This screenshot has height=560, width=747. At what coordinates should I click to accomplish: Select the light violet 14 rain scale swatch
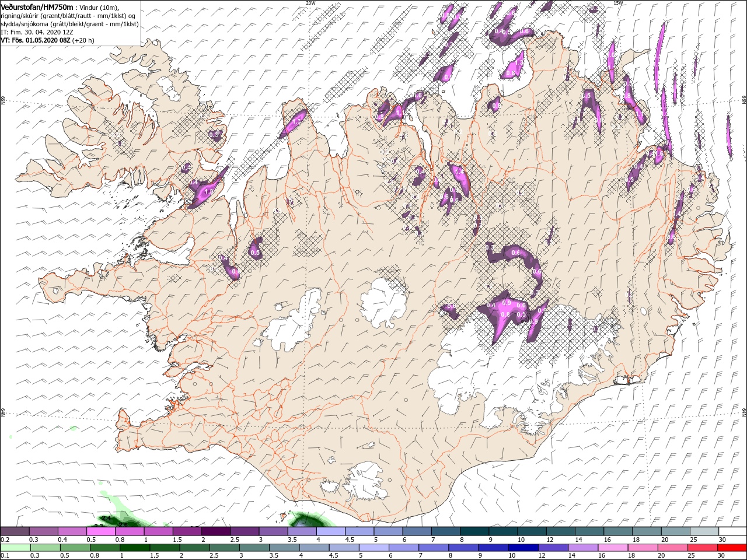[x=581, y=547]
